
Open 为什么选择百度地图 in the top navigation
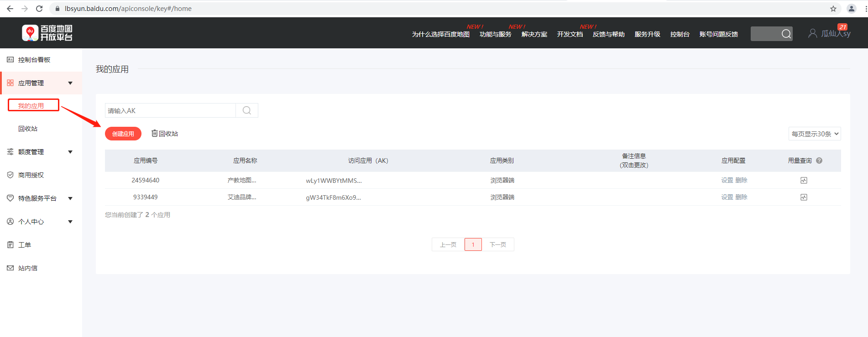[x=440, y=34]
